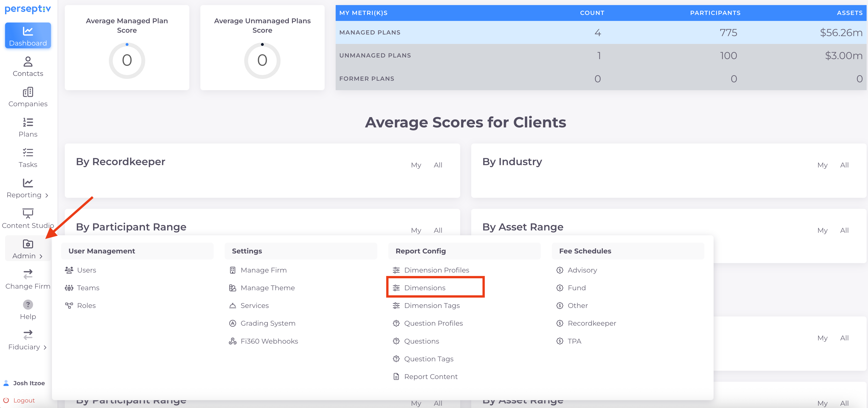Open the Help question mark icon
This screenshot has width=868, height=408.
(x=28, y=305)
